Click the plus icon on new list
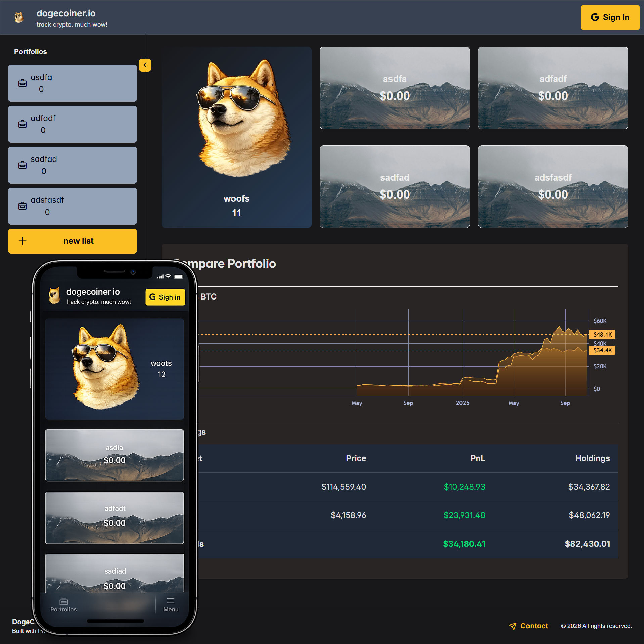Image resolution: width=644 pixels, height=644 pixels. 22,241
